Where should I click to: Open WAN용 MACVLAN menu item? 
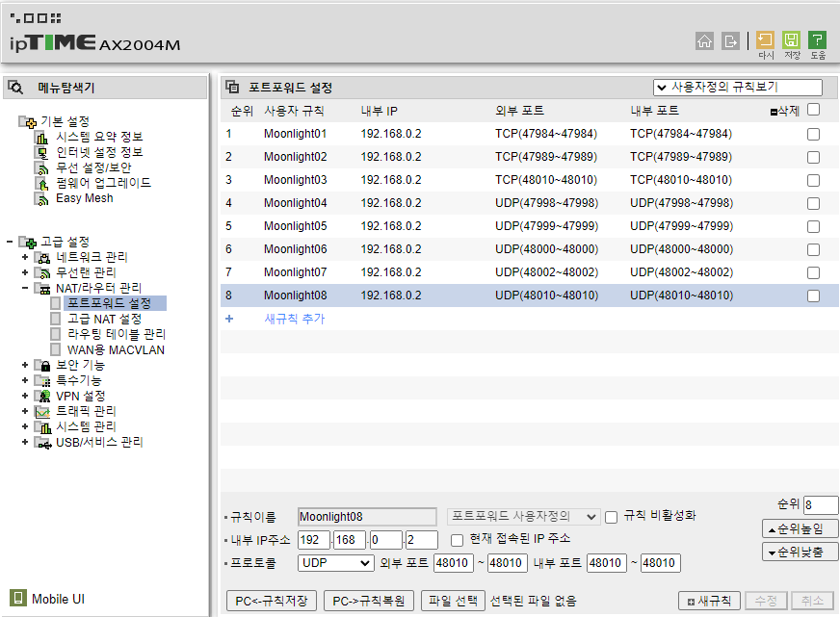tap(116, 350)
